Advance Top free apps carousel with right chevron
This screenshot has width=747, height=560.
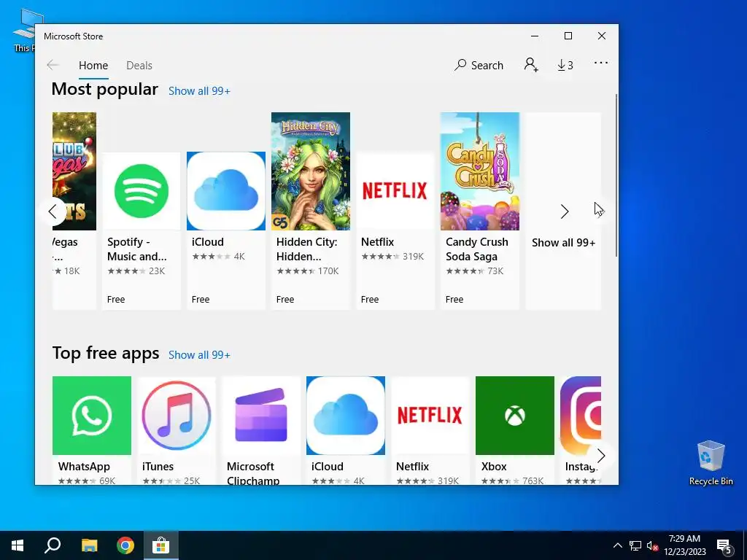click(x=601, y=456)
